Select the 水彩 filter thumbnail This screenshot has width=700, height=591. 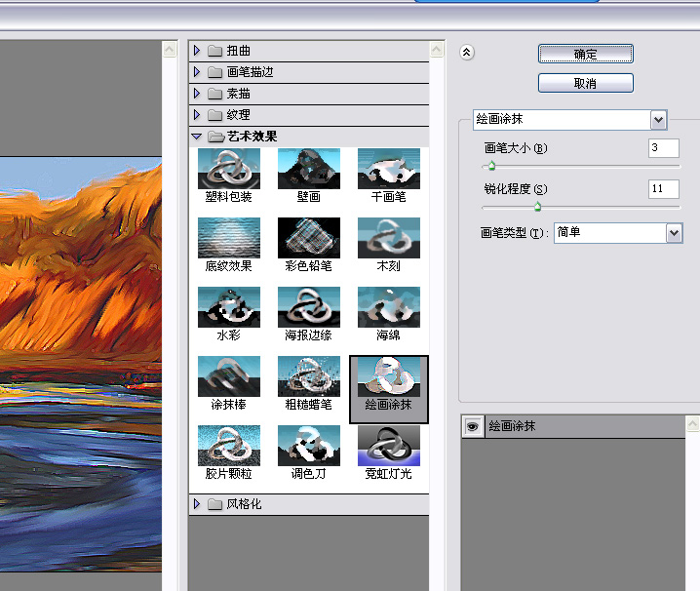point(228,307)
